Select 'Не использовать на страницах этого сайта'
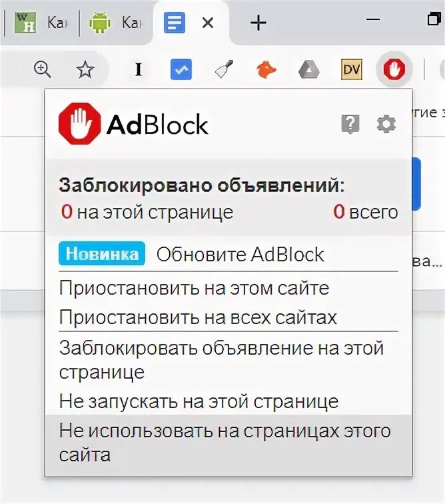Image resolution: width=445 pixels, height=504 pixels. [228, 443]
